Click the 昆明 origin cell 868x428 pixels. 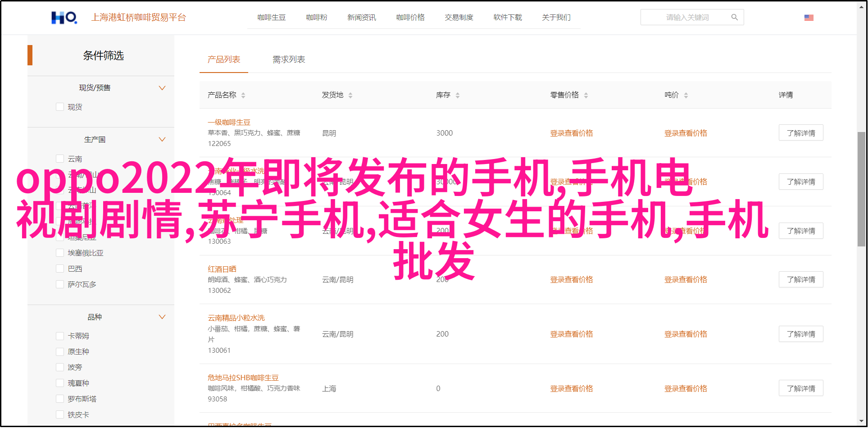(x=329, y=133)
